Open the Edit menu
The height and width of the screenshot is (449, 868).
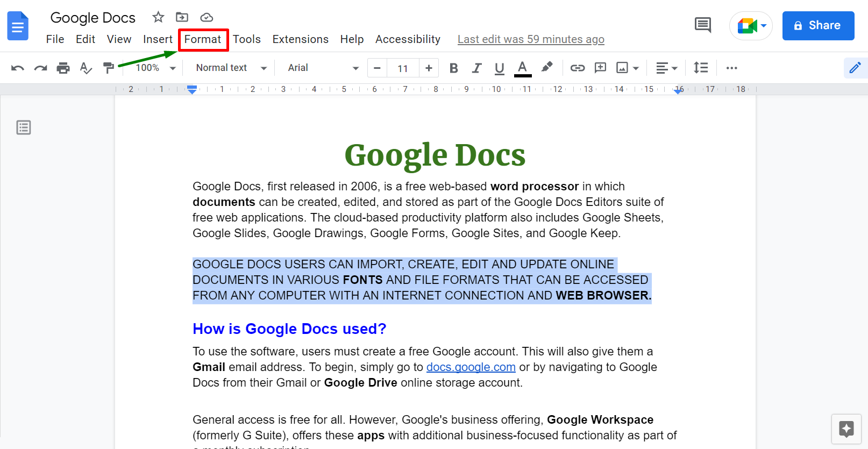point(86,39)
